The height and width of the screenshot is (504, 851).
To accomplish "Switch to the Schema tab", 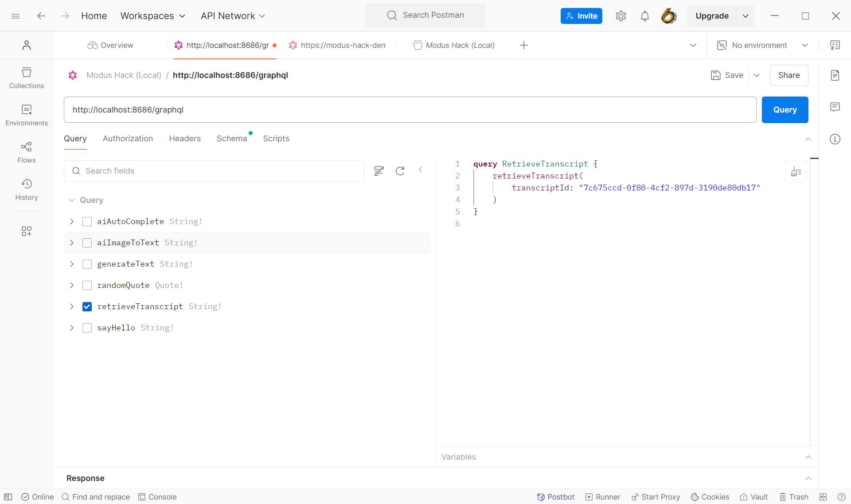I will coord(232,139).
